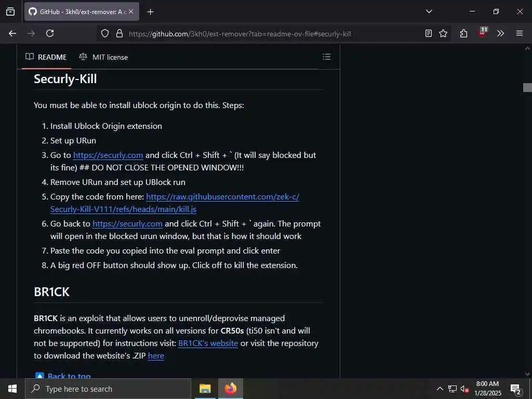The width and height of the screenshot is (532, 399).
Task: Open the list all tabs dropdown
Action: pos(429,11)
